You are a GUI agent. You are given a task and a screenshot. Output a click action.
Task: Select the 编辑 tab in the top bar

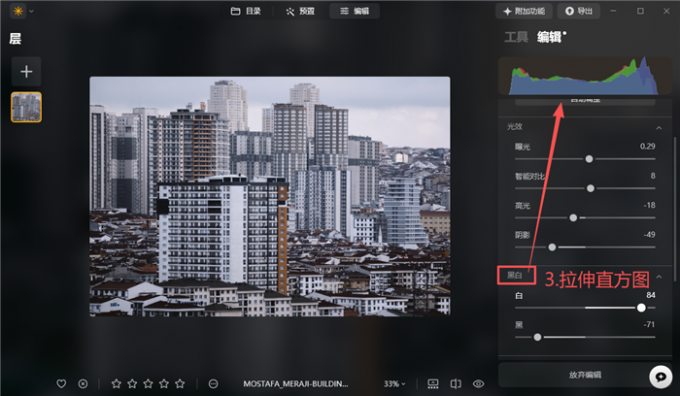[355, 11]
